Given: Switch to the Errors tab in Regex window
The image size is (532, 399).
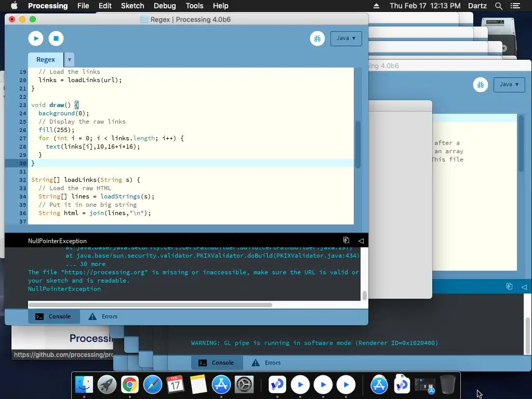Looking at the screenshot, I should pos(103,316).
